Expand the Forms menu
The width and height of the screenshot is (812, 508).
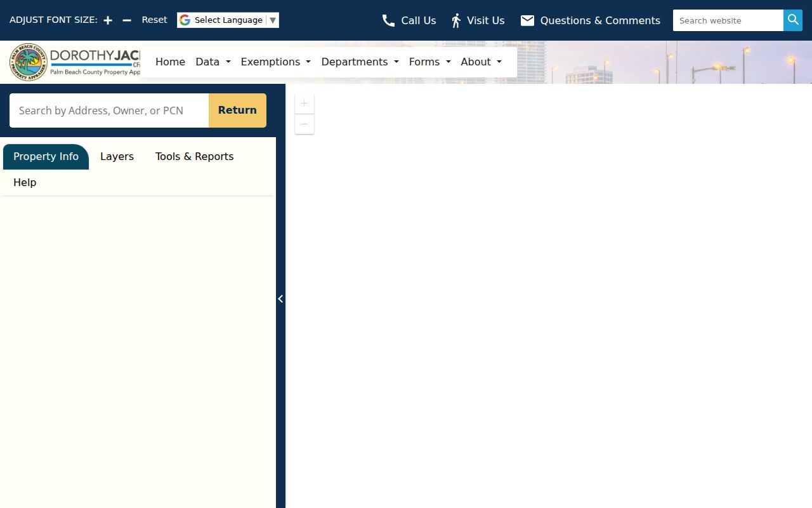point(430,62)
